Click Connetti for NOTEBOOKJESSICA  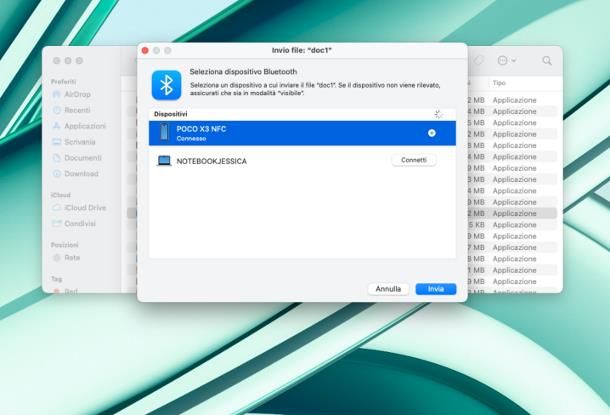pos(414,160)
